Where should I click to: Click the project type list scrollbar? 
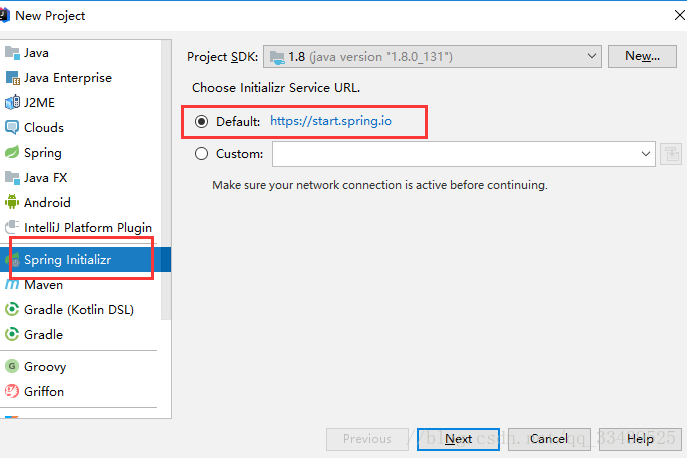(x=166, y=180)
